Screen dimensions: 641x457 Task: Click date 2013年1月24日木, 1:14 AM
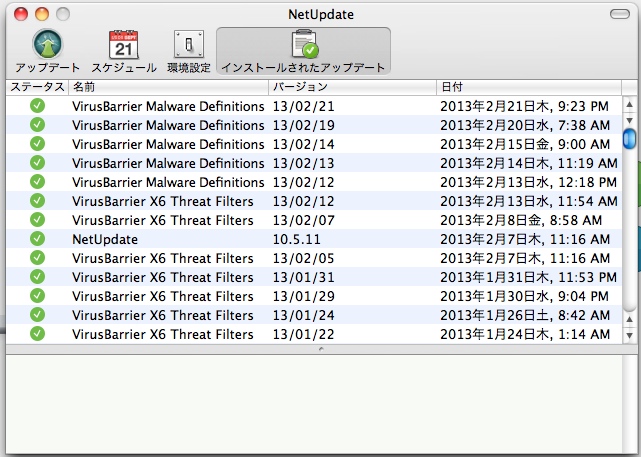pos(525,334)
